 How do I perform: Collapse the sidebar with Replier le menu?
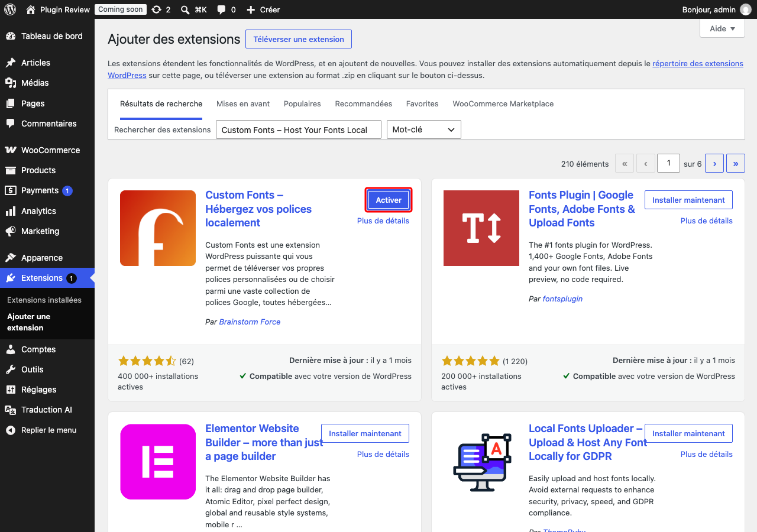(x=47, y=430)
